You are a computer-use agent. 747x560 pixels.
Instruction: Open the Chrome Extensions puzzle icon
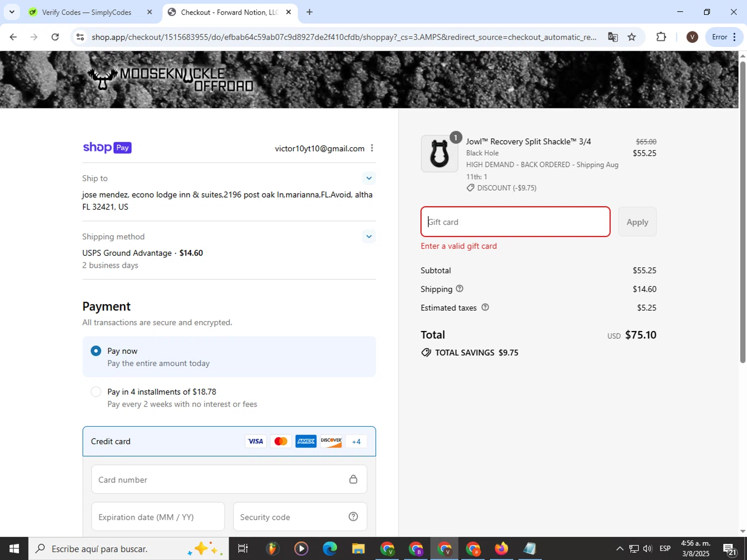coord(661,37)
